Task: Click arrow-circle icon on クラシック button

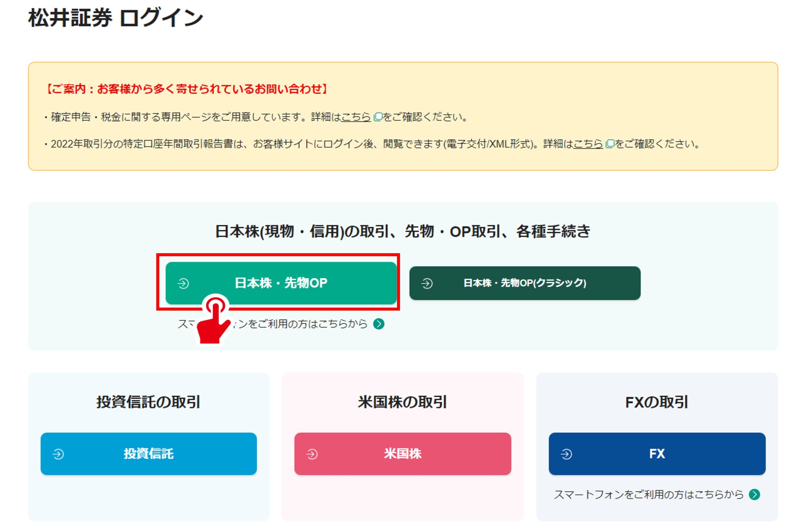Action: coord(427,283)
